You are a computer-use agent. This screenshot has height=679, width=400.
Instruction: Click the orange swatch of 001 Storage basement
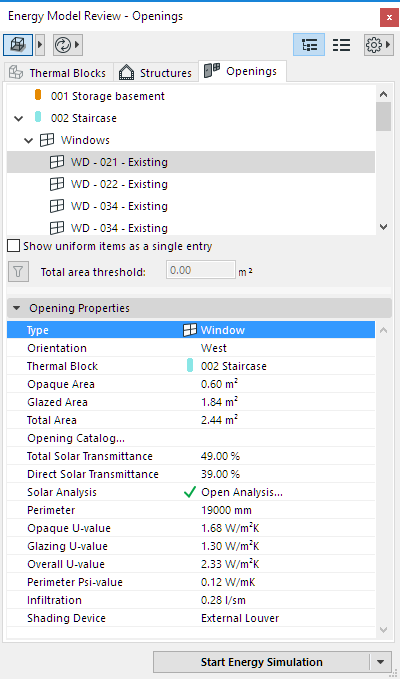pos(38,95)
